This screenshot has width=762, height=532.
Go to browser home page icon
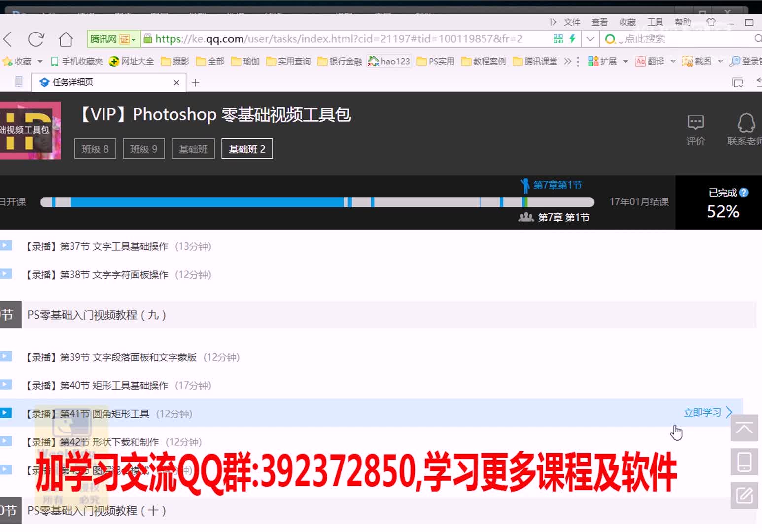click(x=66, y=39)
